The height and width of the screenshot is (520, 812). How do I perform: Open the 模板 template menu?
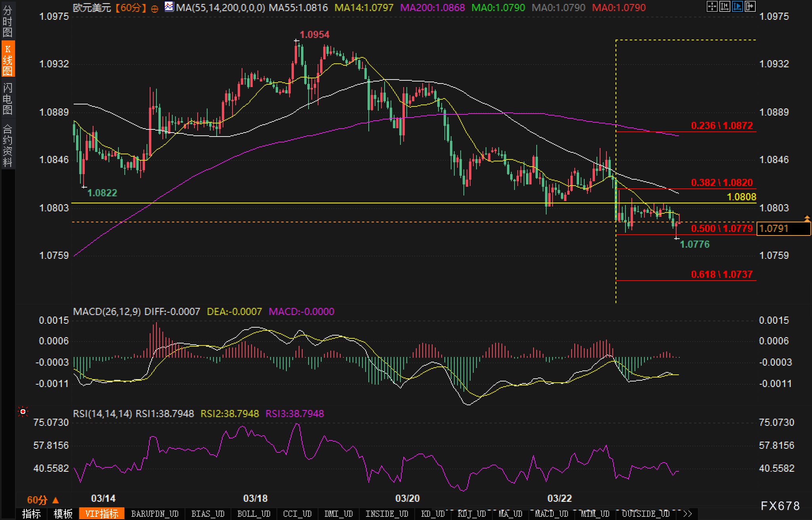tap(63, 514)
